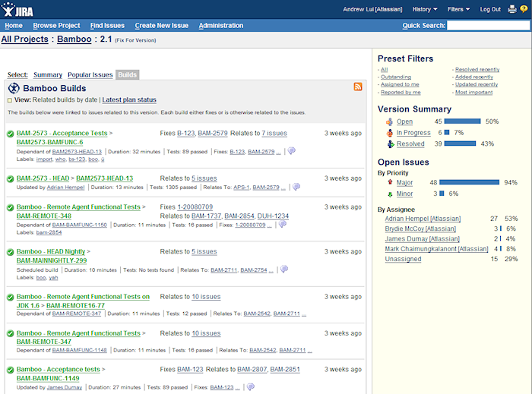Open Brydie McCoy [Atlassian] assignee link
532x394 pixels.
click(420, 229)
